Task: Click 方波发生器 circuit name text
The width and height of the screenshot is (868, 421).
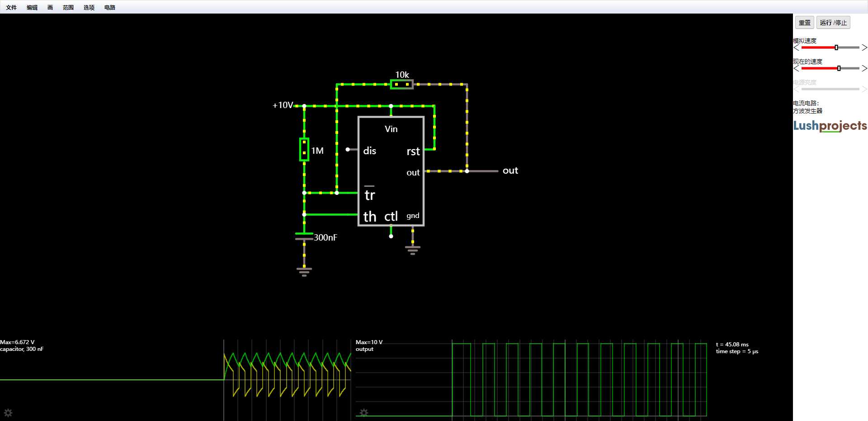Action: click(808, 111)
